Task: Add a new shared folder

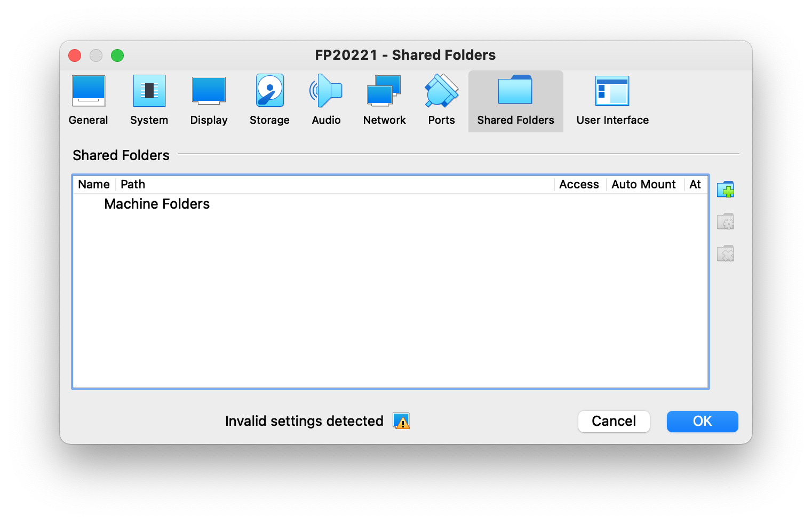Action: [x=726, y=189]
